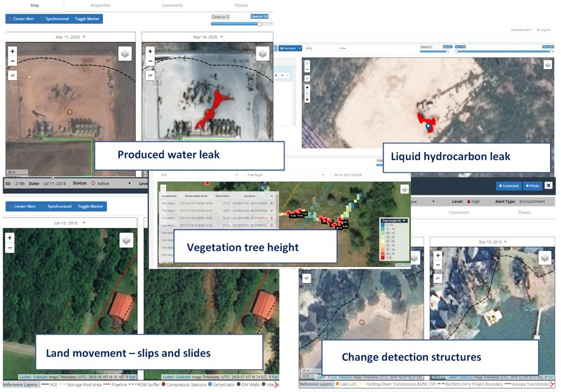561x392 pixels.
Task: Click the orange alert marker on Mar 11 map
Action: [x=69, y=112]
